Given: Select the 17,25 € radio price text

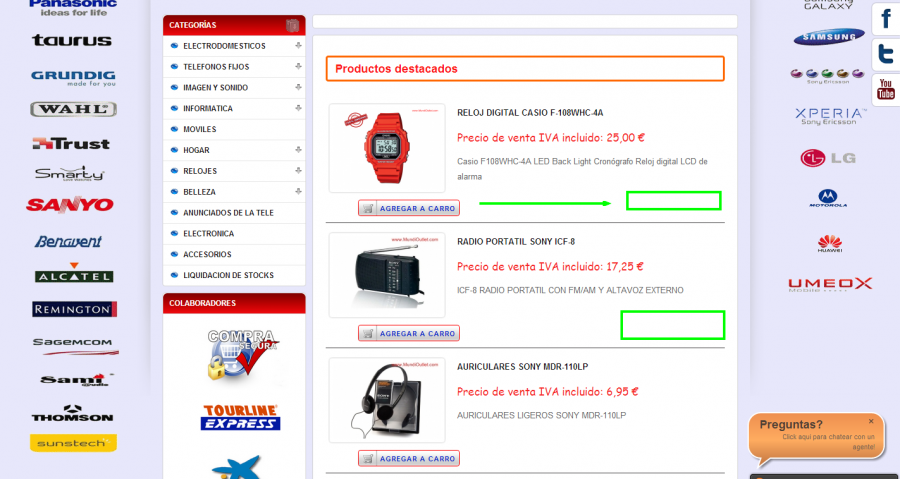Looking at the screenshot, I should coord(624,267).
